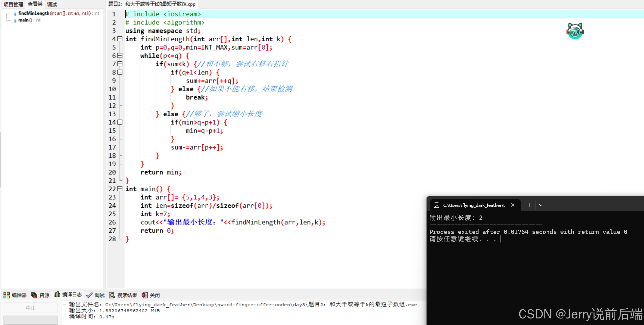Viewport: 644px width, 325px height.
Task: Open the 资源 (Resources) bottom tab
Action: (x=40, y=295)
